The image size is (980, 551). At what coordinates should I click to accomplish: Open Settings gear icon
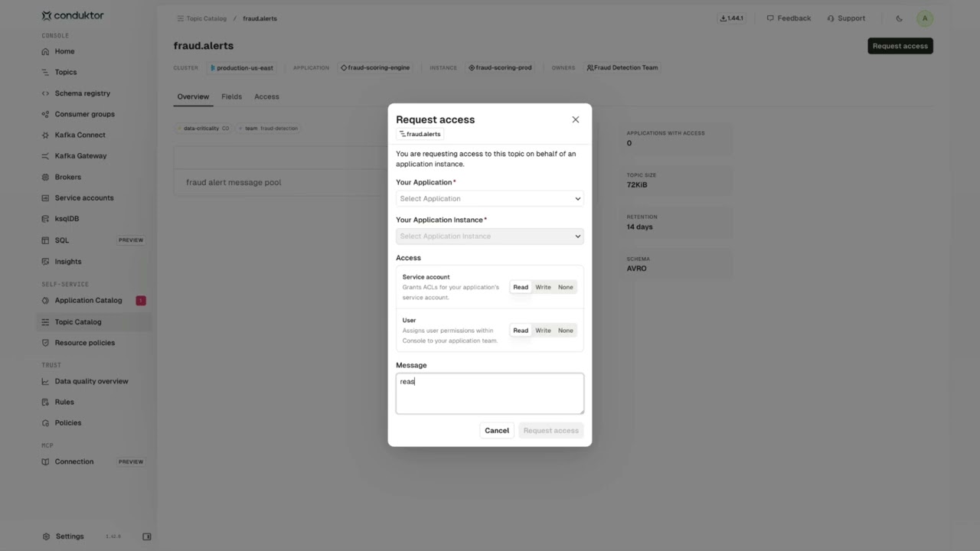tap(46, 536)
